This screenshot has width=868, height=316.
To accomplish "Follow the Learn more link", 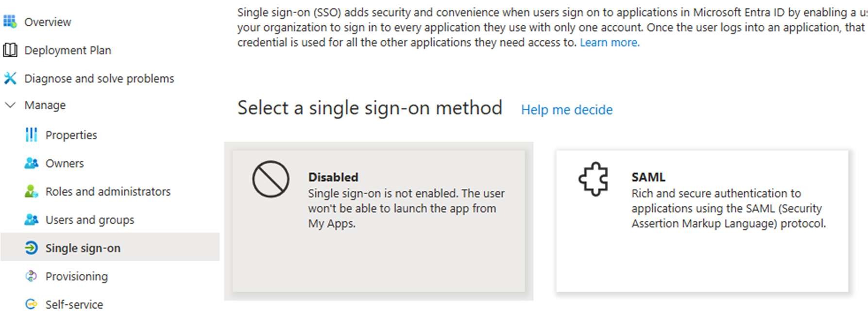I will pyautogui.click(x=609, y=43).
